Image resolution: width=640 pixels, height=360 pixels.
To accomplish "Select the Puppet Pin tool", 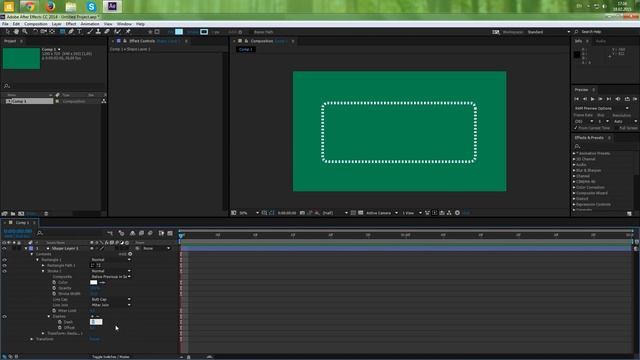I will pyautogui.click(x=128, y=31).
